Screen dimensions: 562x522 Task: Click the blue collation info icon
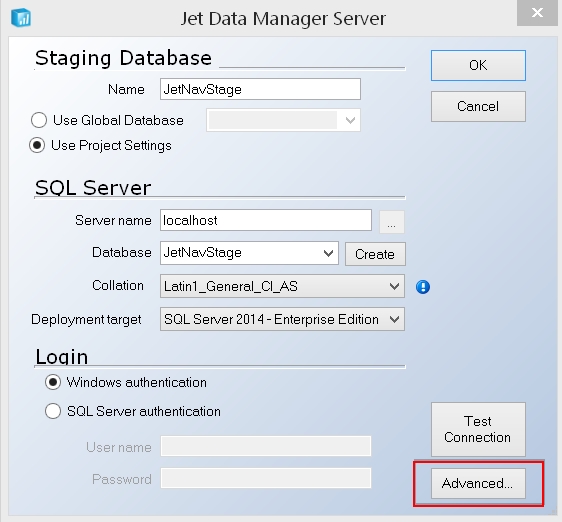(x=423, y=287)
